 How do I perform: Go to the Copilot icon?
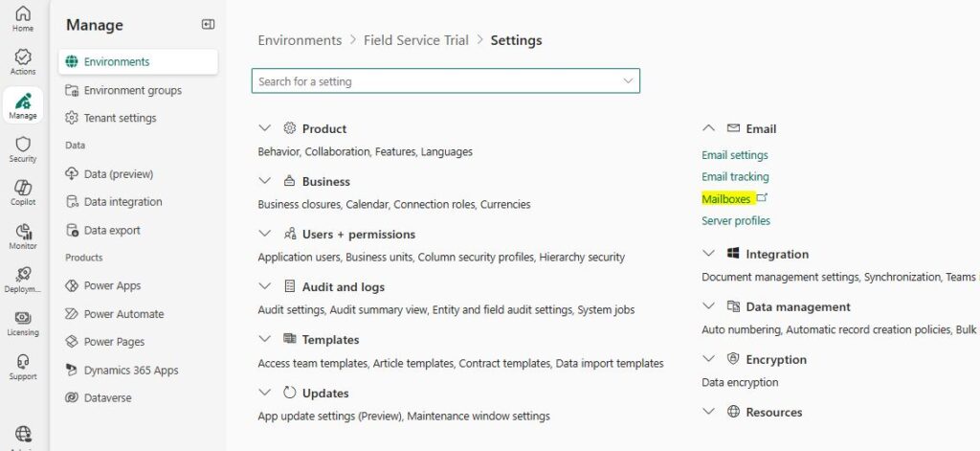tap(23, 188)
